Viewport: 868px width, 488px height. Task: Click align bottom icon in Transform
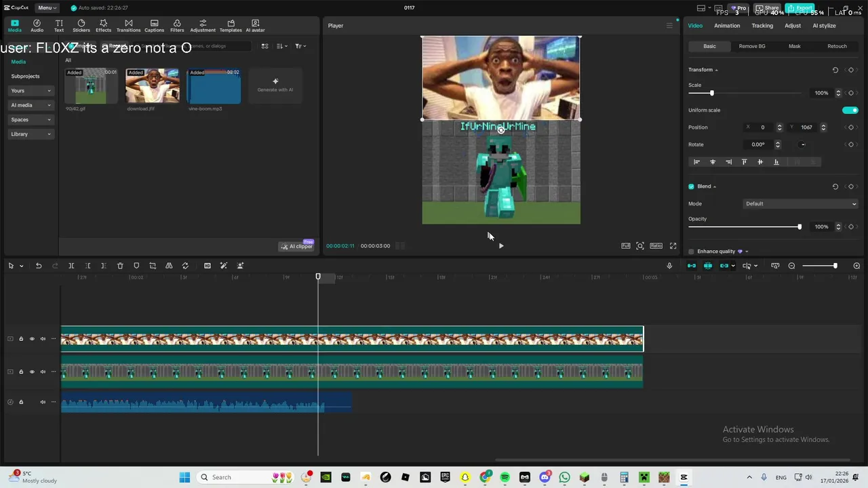pos(776,162)
